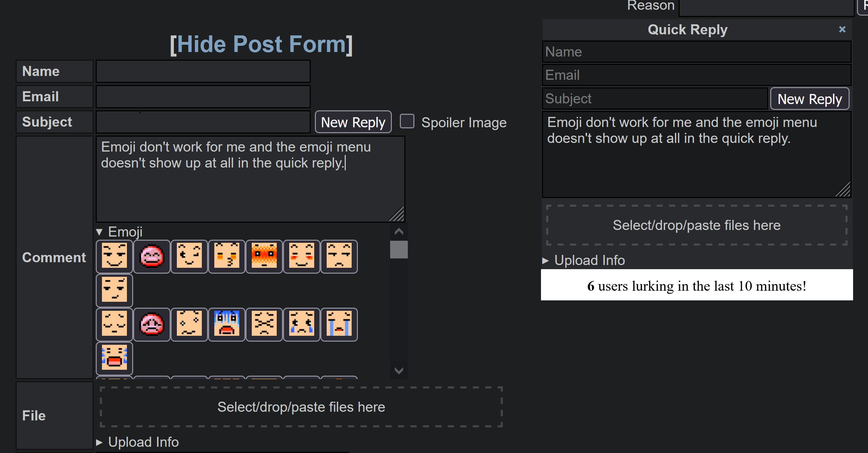Screen dimensions: 868x453
Task: Close the Quick Reply panel
Action: click(842, 29)
